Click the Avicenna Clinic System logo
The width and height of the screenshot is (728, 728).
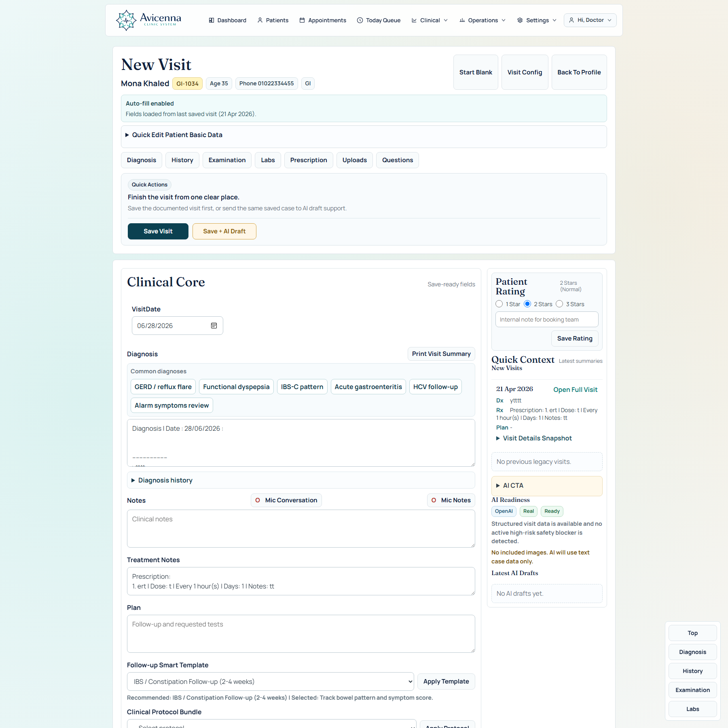click(x=148, y=20)
